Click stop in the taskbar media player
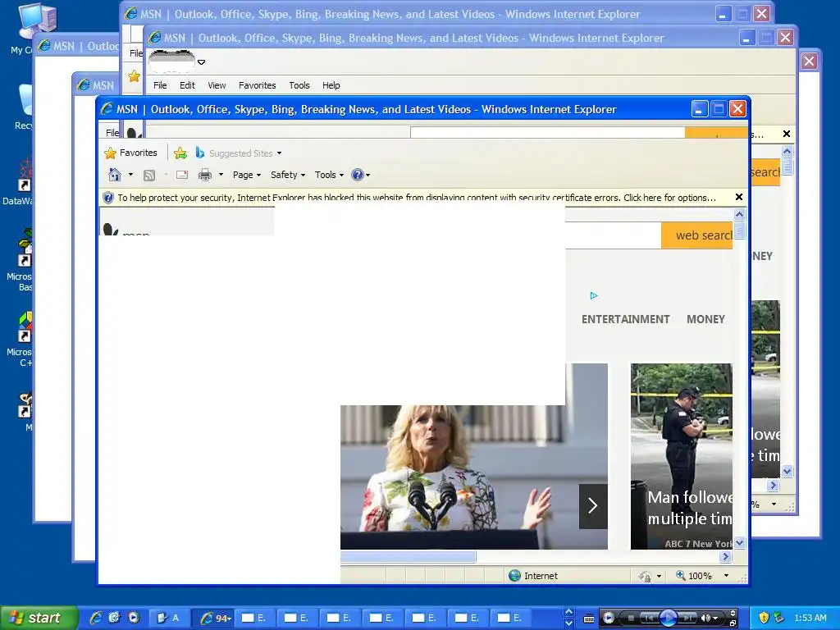This screenshot has width=840, height=630. [631, 618]
